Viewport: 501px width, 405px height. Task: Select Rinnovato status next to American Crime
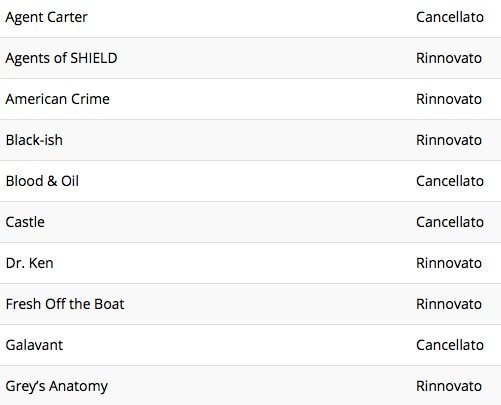pyautogui.click(x=449, y=99)
